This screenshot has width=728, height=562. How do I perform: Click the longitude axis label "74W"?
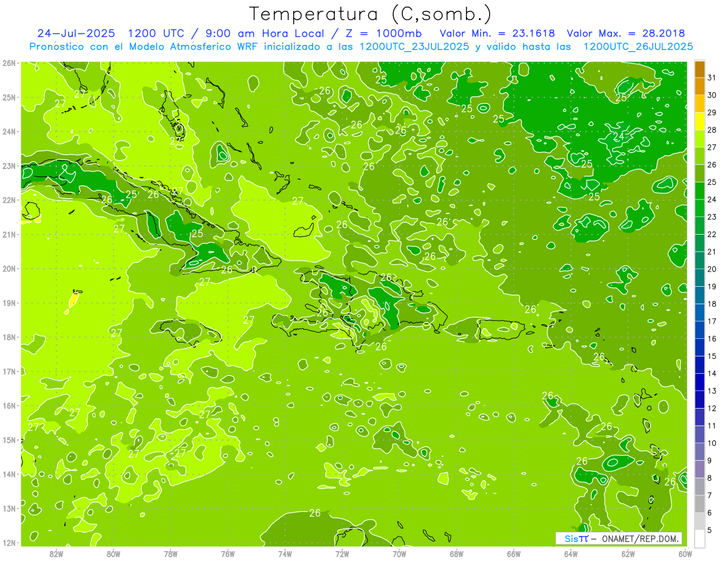pyautogui.click(x=285, y=554)
